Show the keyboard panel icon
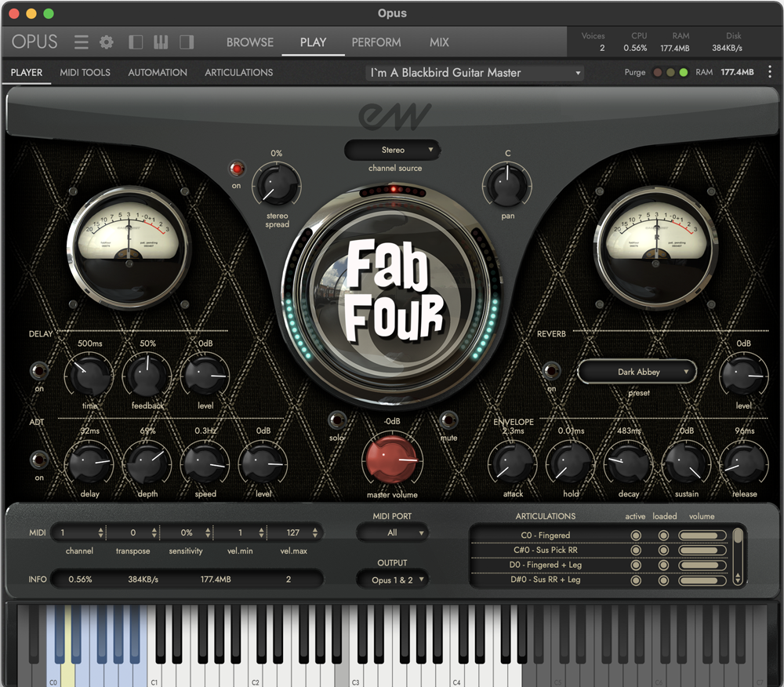Image resolution: width=784 pixels, height=687 pixels. (160, 42)
